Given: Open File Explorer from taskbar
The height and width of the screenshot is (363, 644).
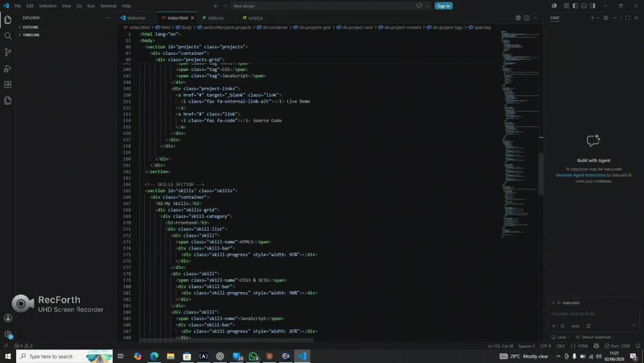Looking at the screenshot, I should point(171,356).
